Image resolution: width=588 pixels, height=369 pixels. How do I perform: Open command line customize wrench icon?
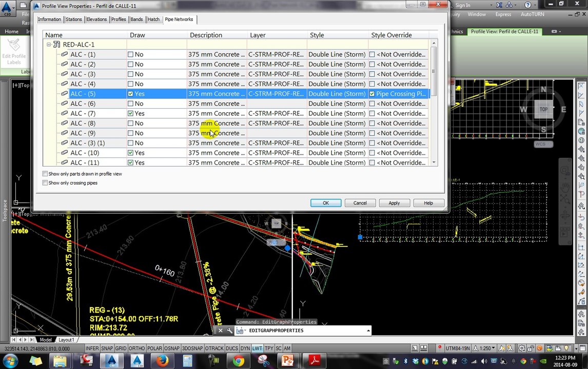(x=229, y=331)
